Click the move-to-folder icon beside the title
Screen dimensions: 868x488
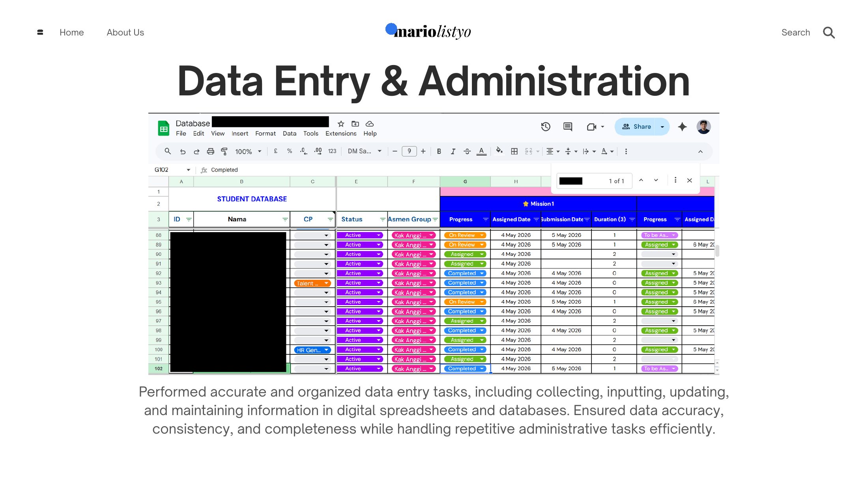pyautogui.click(x=355, y=124)
